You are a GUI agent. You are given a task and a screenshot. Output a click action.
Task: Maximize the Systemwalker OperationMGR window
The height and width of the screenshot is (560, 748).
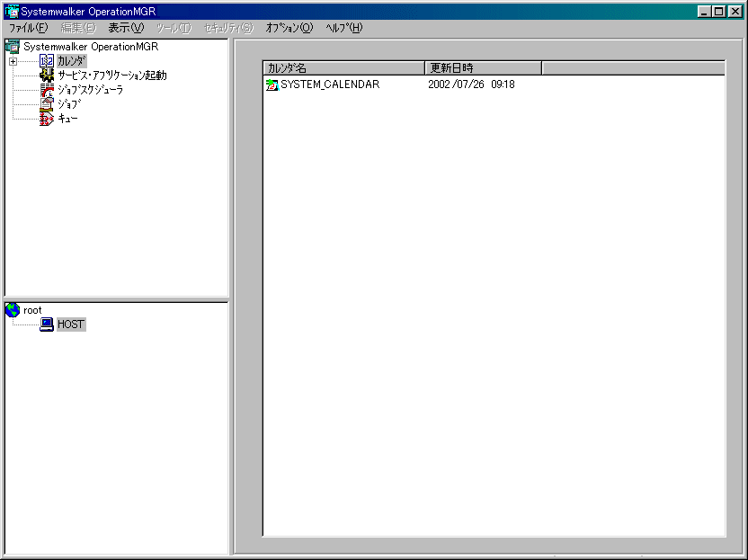719,12
